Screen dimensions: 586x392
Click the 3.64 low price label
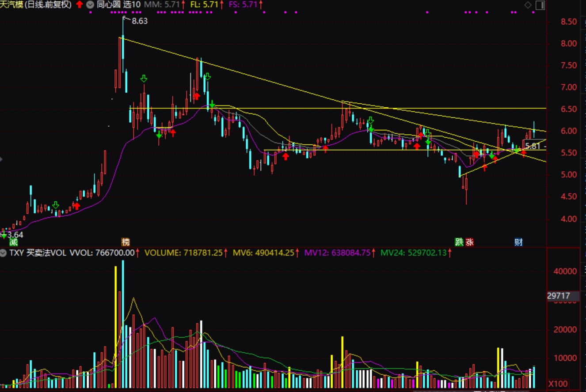coord(15,234)
